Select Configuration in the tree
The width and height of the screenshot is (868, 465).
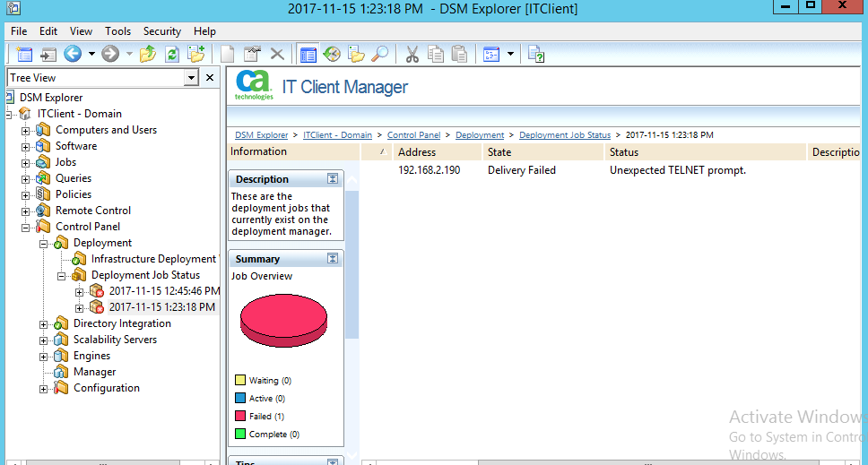[107, 388]
